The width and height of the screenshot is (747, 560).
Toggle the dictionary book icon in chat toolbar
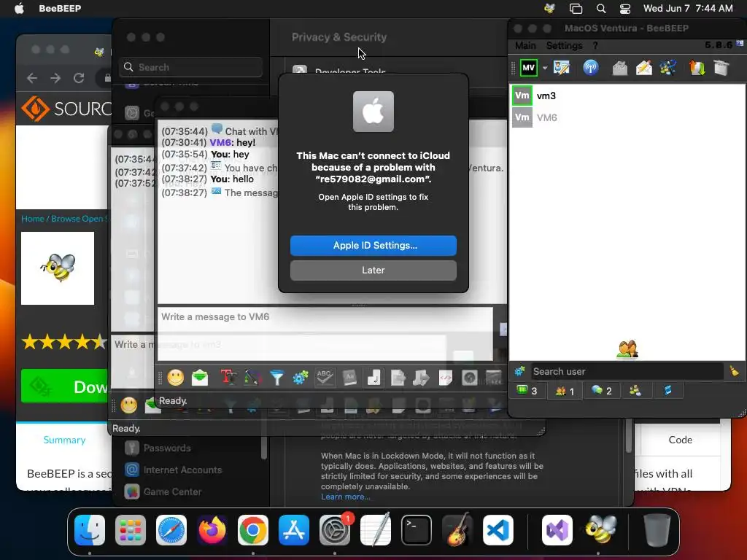click(x=349, y=378)
